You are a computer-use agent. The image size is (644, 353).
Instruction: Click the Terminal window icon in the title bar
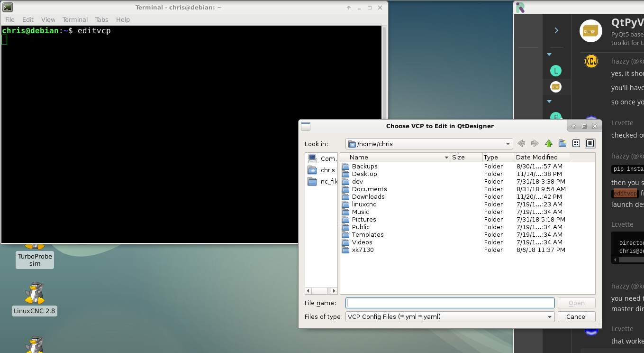8,7
